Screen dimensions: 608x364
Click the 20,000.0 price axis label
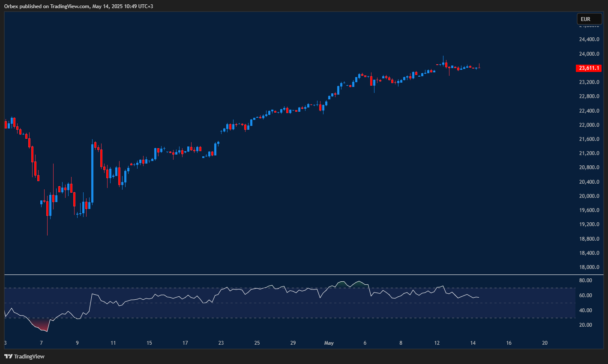click(589, 196)
